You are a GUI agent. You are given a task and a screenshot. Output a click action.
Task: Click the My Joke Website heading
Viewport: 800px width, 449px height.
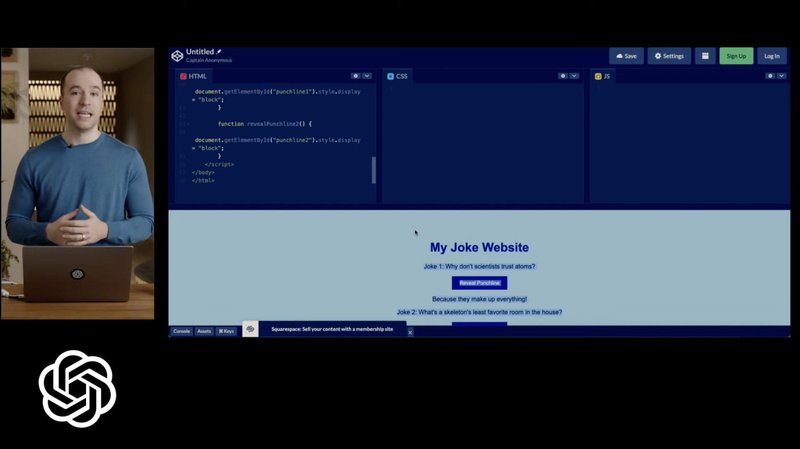(479, 247)
